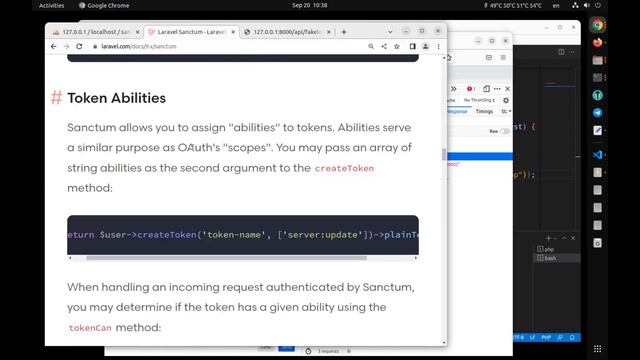Toggle the Raw switch in Firefox devtools
Viewport: 640px width, 360px height.
point(505,131)
